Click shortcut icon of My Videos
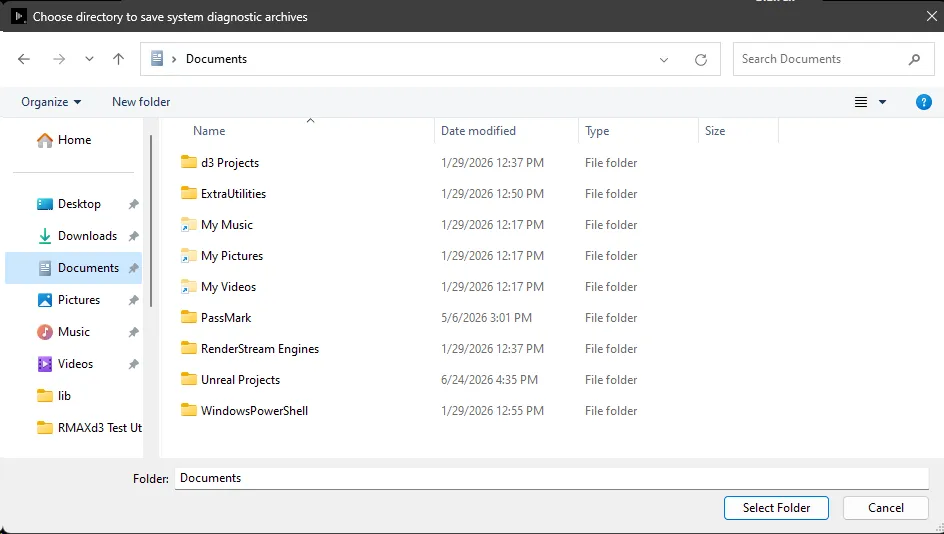The width and height of the screenshot is (944, 534). point(188,287)
